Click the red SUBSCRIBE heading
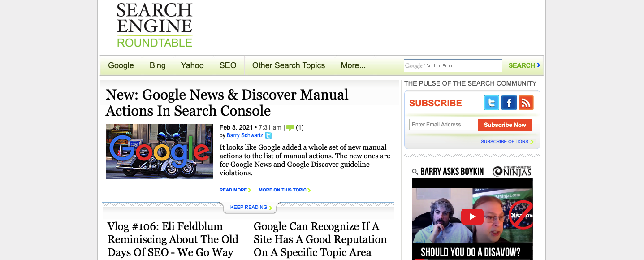The width and height of the screenshot is (644, 260). tap(435, 103)
